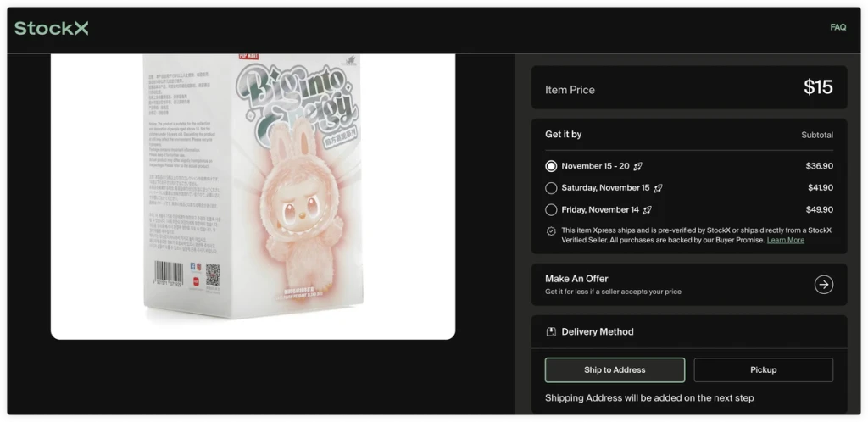Screen dimensions: 868x422
Task: Click the Xpress ship icon beside November 15 - 20
Action: (x=637, y=166)
